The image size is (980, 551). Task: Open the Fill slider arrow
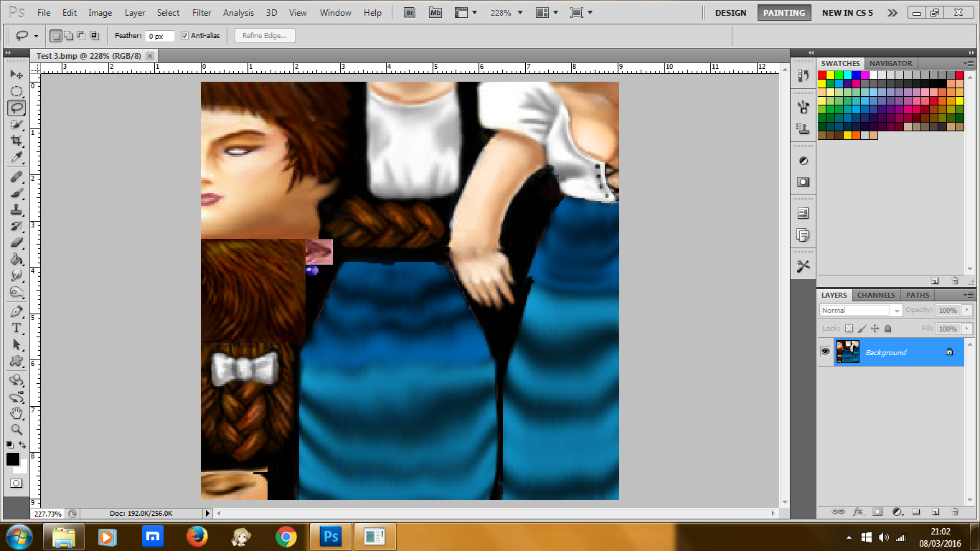(x=967, y=329)
